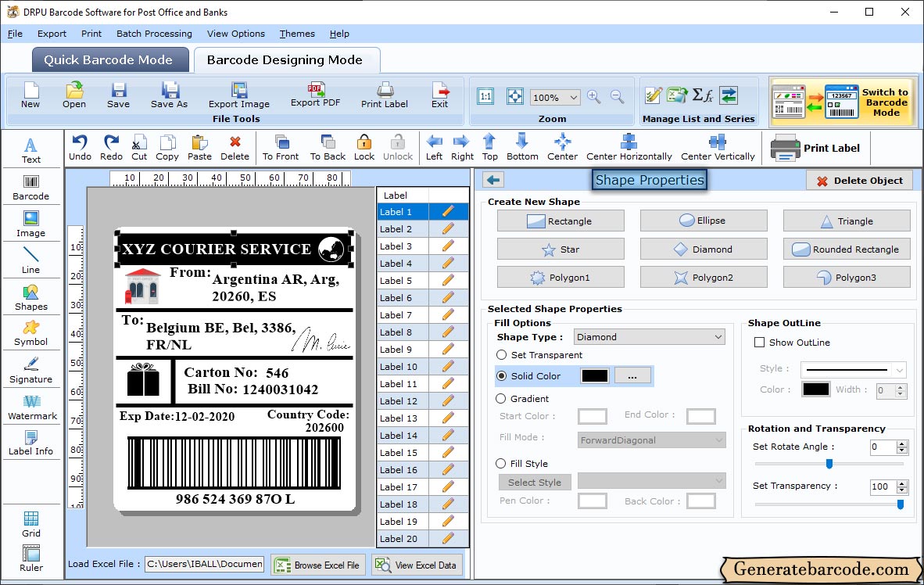This screenshot has width=924, height=585.
Task: Create a Rounded Rectangle shape
Action: click(846, 249)
